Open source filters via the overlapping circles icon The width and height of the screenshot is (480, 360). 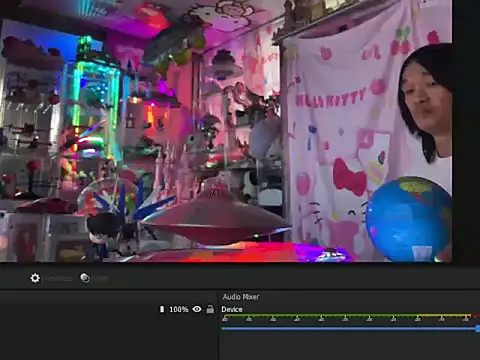(x=85, y=278)
